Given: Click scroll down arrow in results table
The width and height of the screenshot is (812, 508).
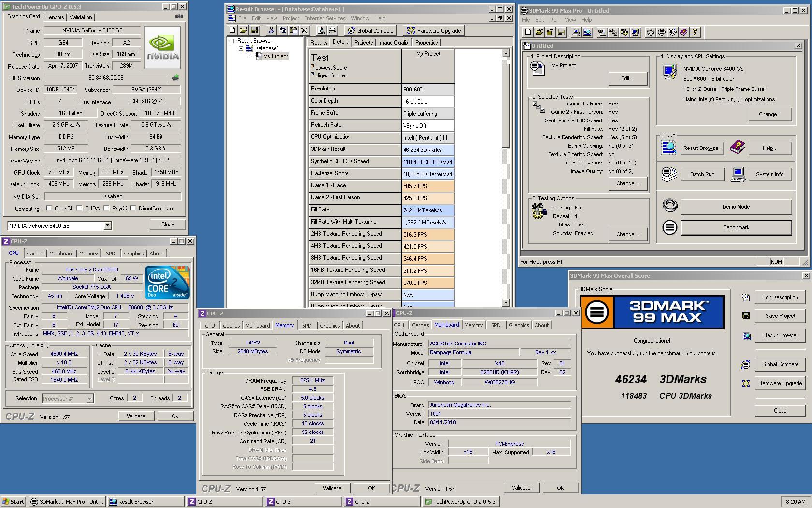Looking at the screenshot, I should click(x=506, y=303).
